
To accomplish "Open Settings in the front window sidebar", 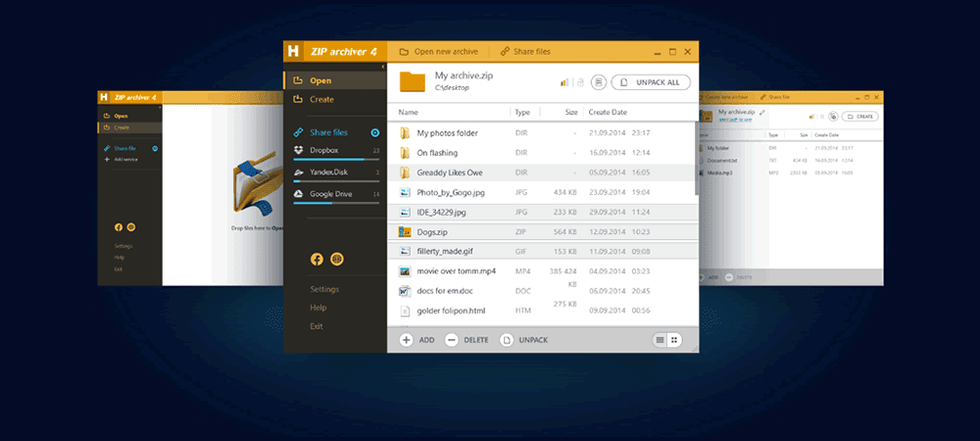I will [x=324, y=289].
